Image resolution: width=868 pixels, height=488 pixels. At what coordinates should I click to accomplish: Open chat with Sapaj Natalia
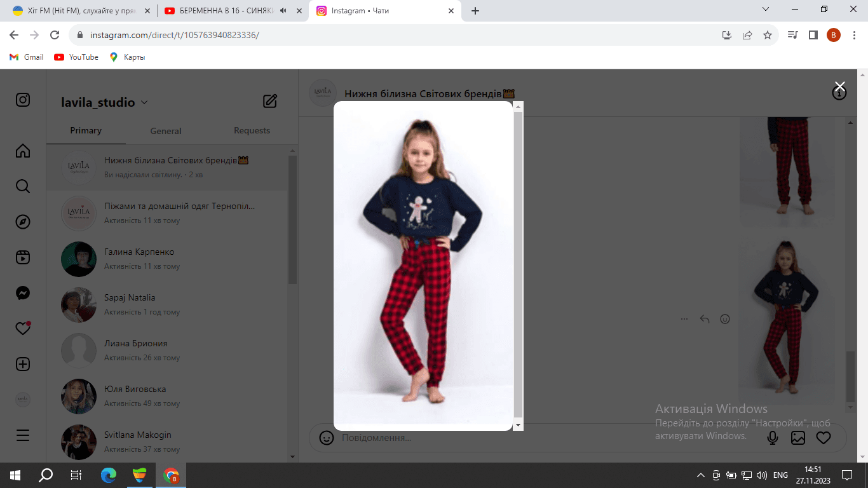(x=168, y=304)
